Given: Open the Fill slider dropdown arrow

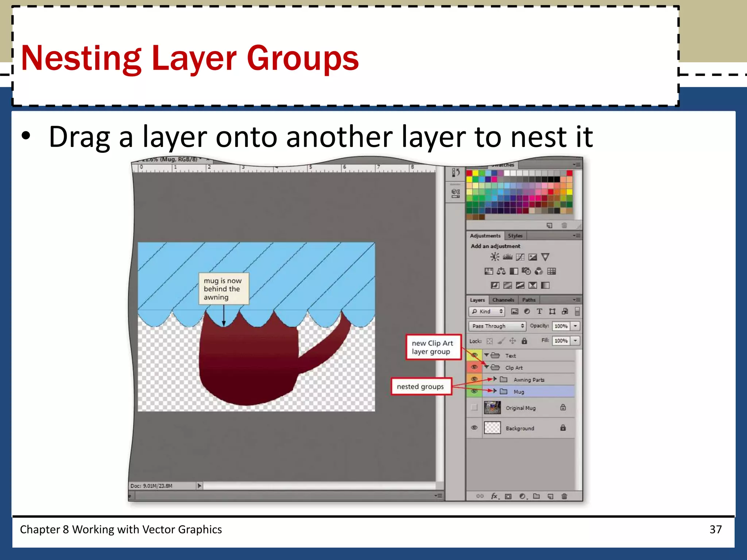Looking at the screenshot, I should [x=575, y=341].
